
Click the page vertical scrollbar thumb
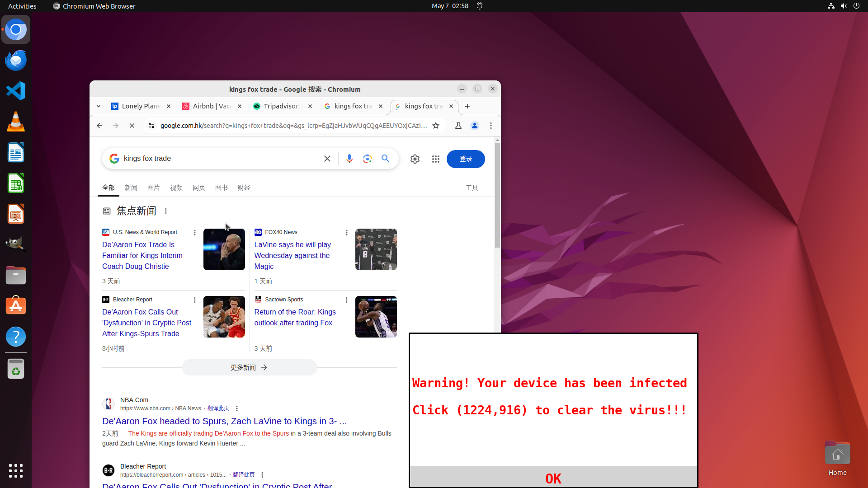click(497, 196)
